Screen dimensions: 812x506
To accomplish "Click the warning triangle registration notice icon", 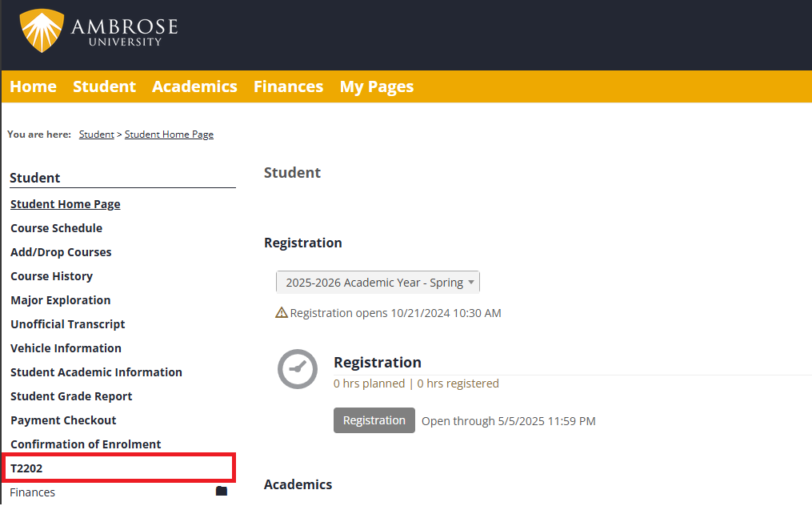I will [281, 313].
